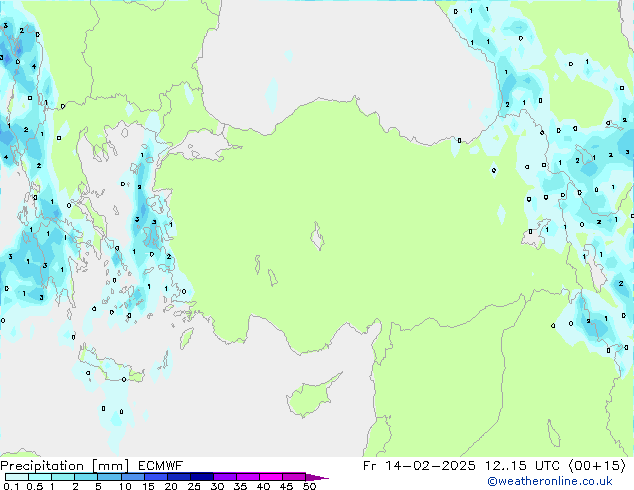
Task: Click the 'Precipitation [mm]' title text
Action: pyautogui.click(x=65, y=466)
